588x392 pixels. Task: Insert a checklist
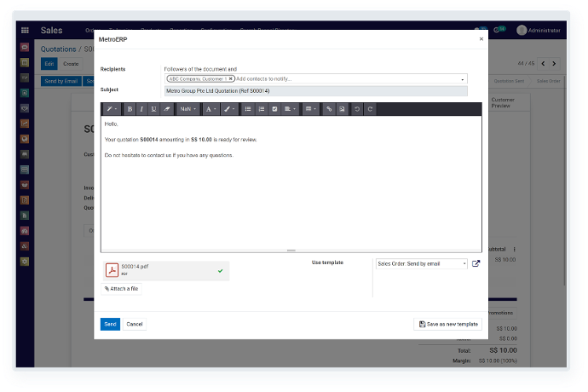274,109
